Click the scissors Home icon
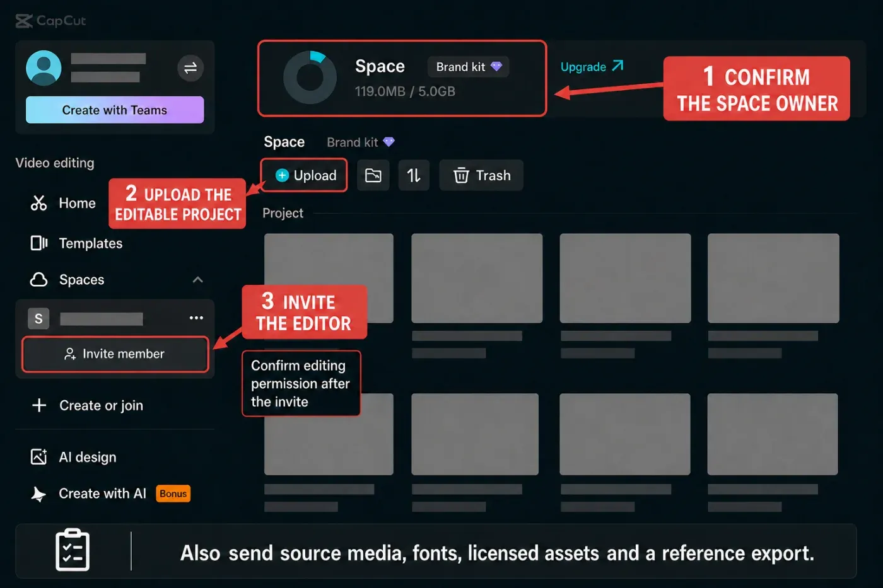Viewport: 883px width, 588px height. [39, 203]
